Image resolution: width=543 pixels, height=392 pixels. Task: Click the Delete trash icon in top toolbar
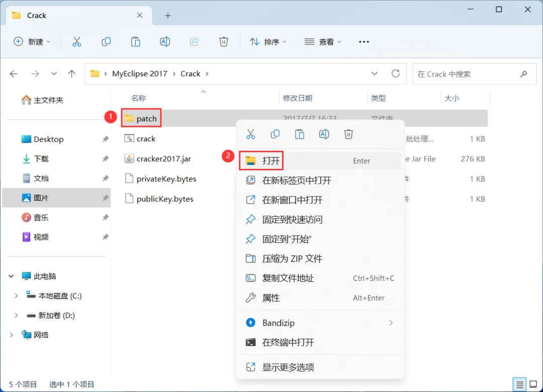click(224, 42)
